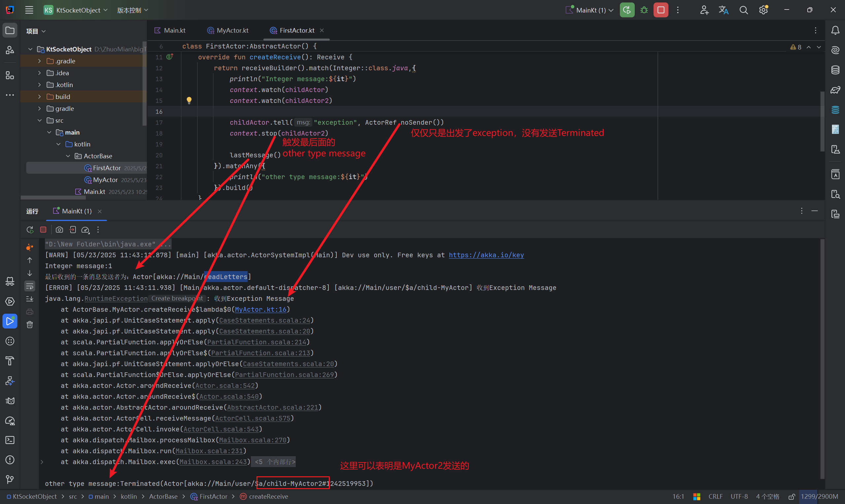Open Database tool window
This screenshot has width=845, height=504.
(x=835, y=70)
